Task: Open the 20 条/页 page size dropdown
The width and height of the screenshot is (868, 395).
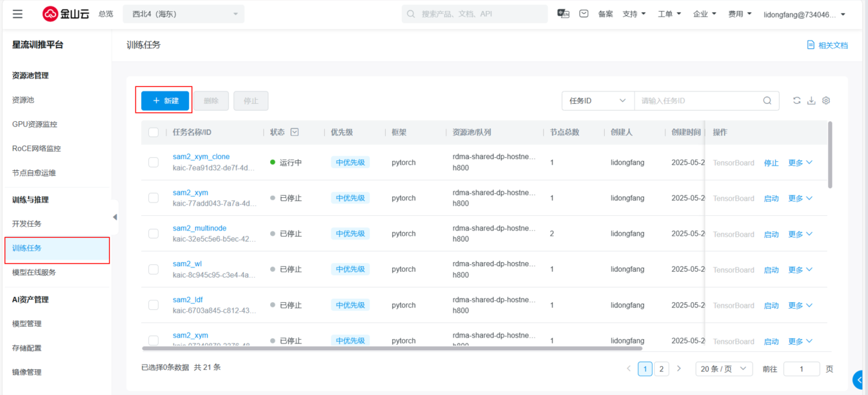Action: click(x=724, y=369)
